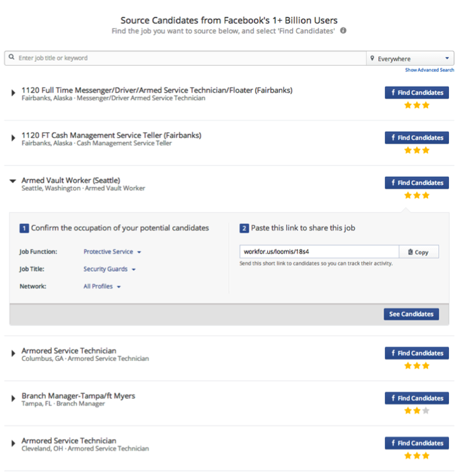
Task: Click the clipboard Copy icon button
Action: 419,252
